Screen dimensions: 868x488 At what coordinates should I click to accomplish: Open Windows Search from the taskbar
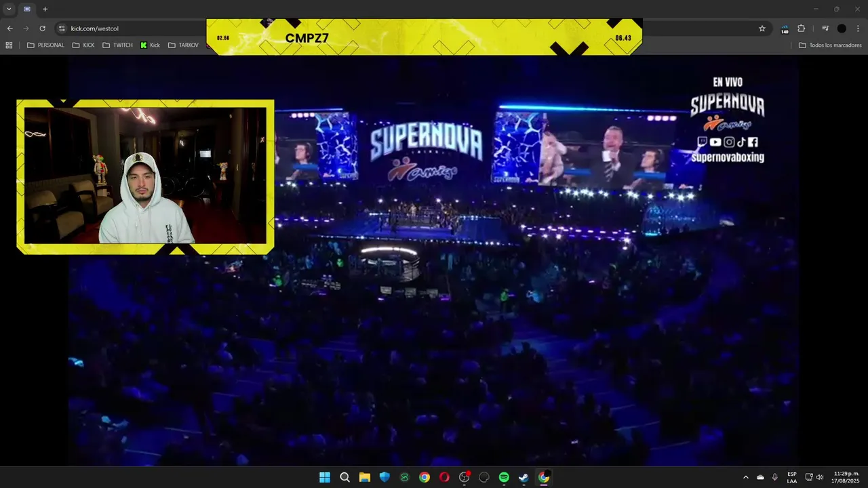[x=344, y=477]
